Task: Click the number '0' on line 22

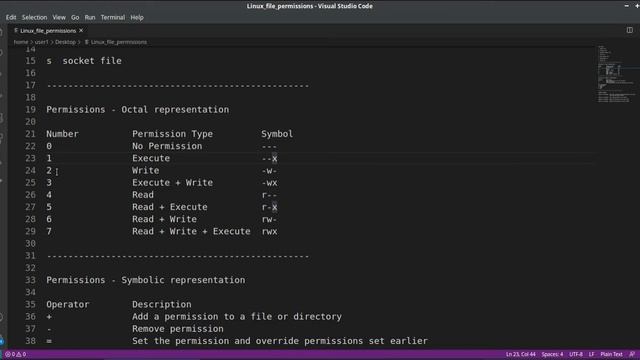Action: click(49, 146)
